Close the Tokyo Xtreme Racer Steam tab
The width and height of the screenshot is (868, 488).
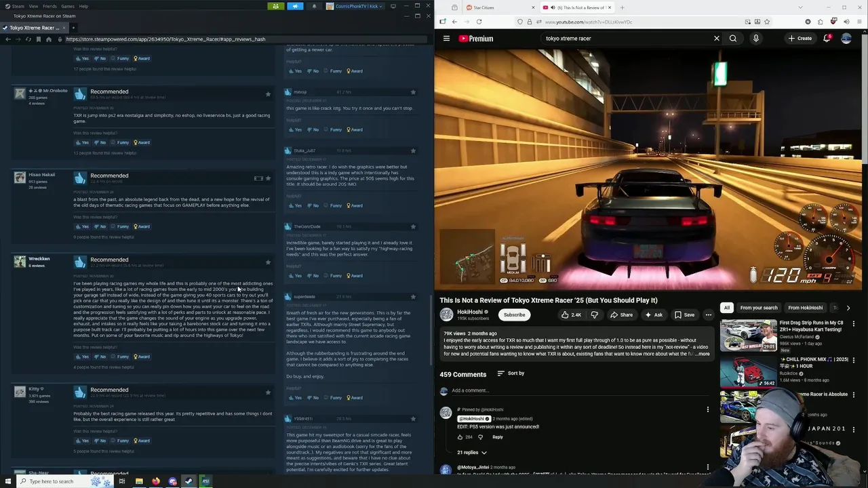point(62,28)
